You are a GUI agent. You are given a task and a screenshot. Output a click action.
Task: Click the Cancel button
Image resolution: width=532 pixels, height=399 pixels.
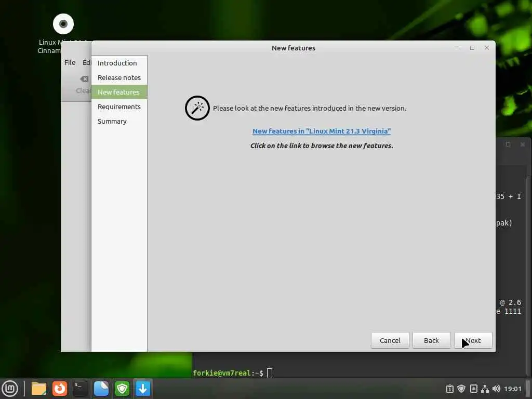coord(390,340)
